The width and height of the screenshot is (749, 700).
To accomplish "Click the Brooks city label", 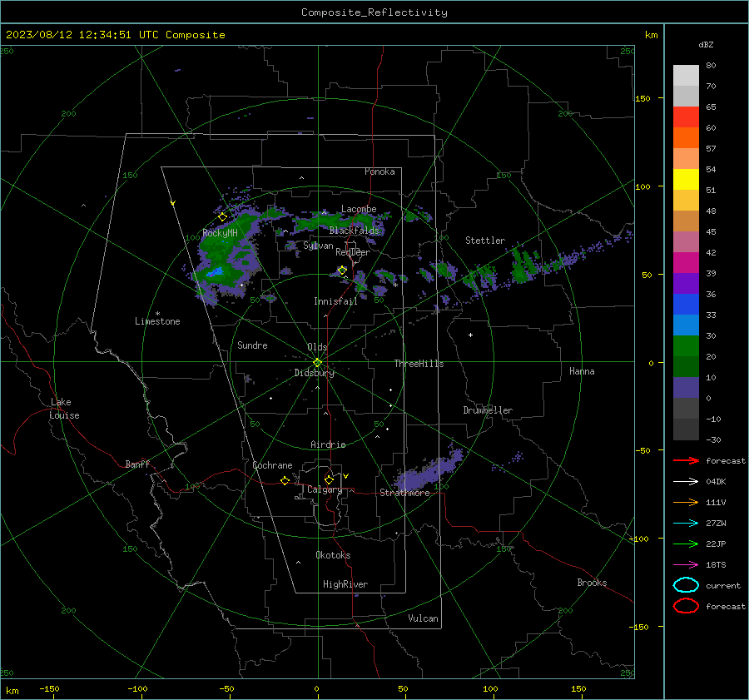I will coord(592,583).
